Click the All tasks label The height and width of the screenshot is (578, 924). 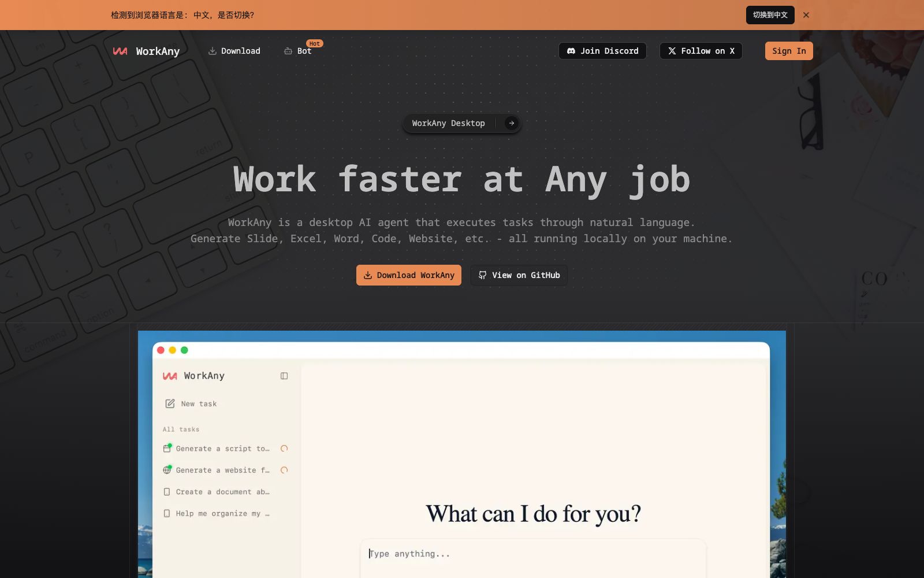pyautogui.click(x=181, y=429)
